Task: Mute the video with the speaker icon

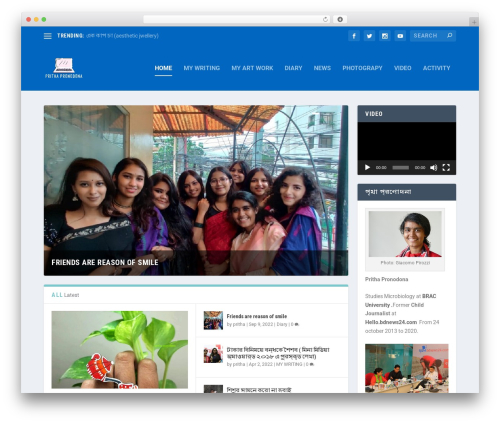Action: tap(433, 167)
